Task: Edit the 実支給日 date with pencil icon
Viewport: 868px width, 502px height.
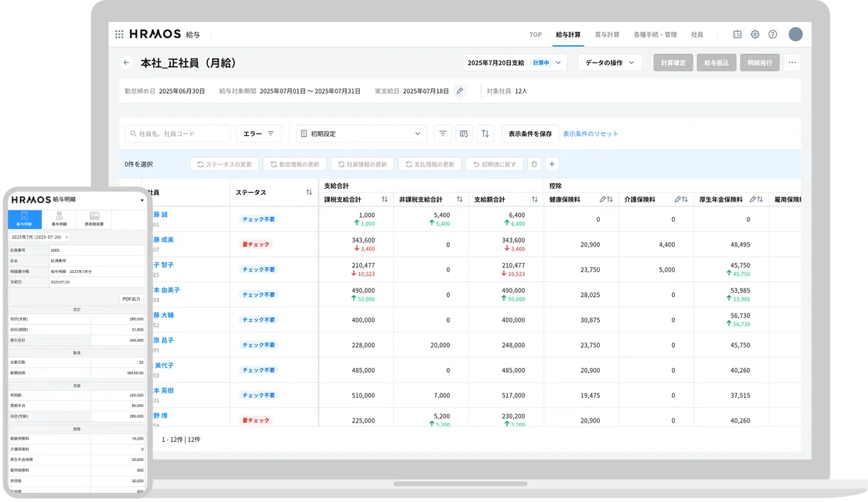Action: tap(460, 91)
